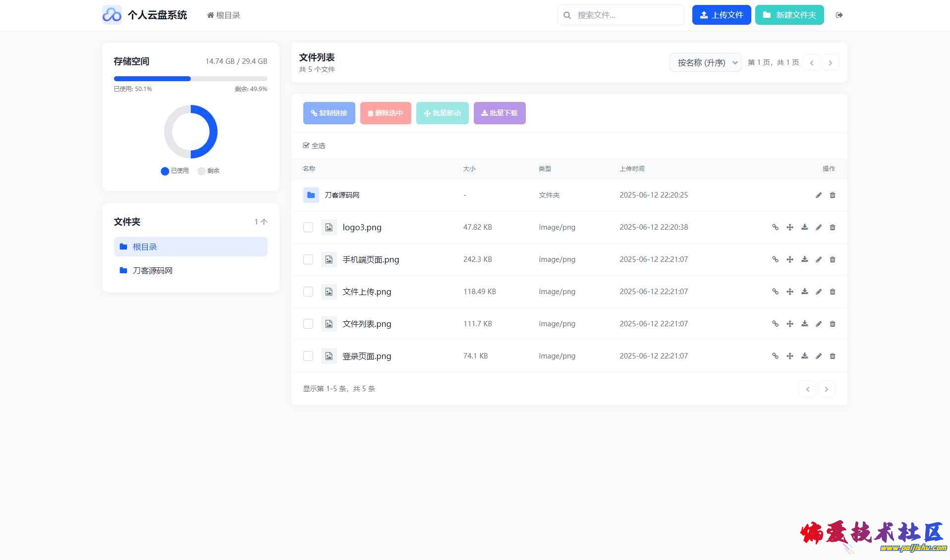Click the storage usage progress bar
The height and width of the screenshot is (560, 950).
pos(190,79)
